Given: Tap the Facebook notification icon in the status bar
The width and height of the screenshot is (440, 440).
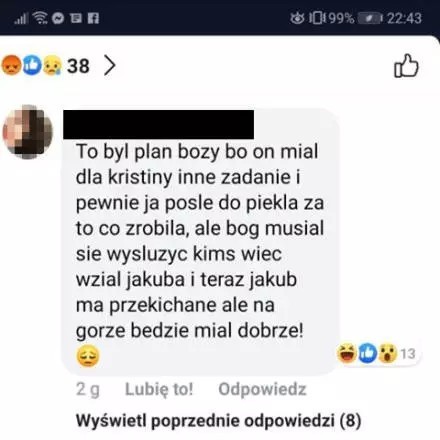Looking at the screenshot, I should coord(93,18).
